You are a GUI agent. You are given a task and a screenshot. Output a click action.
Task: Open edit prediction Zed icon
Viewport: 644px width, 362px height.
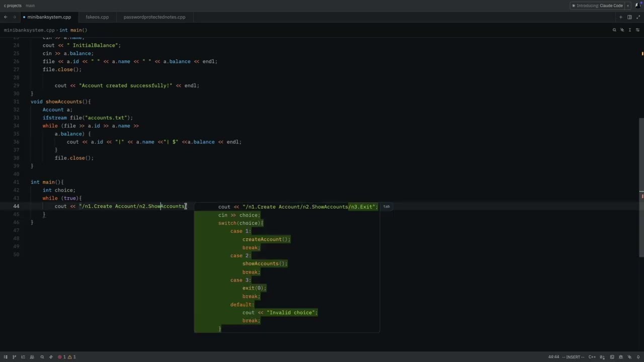(602, 357)
